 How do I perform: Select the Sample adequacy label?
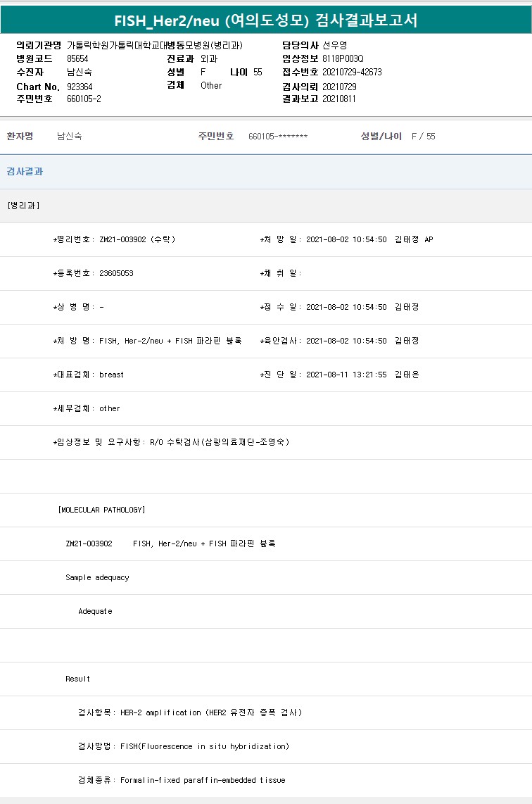(97, 577)
